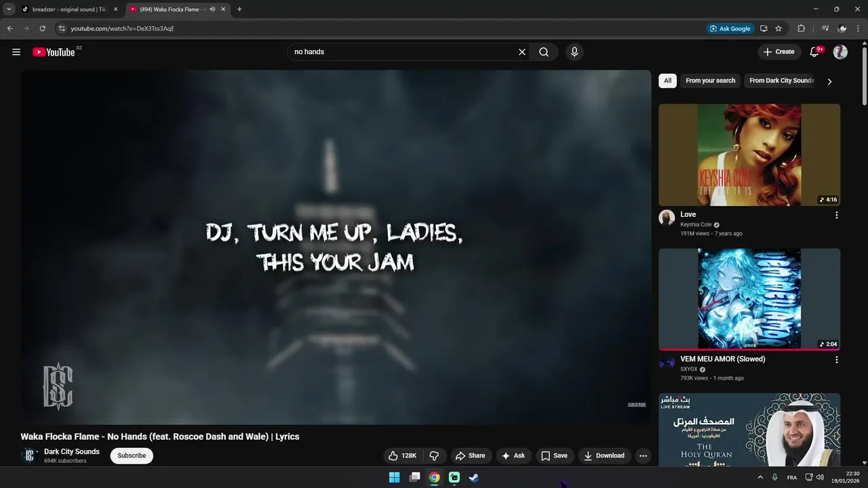
Task: Start voice search with the microphone
Action: coord(574,52)
